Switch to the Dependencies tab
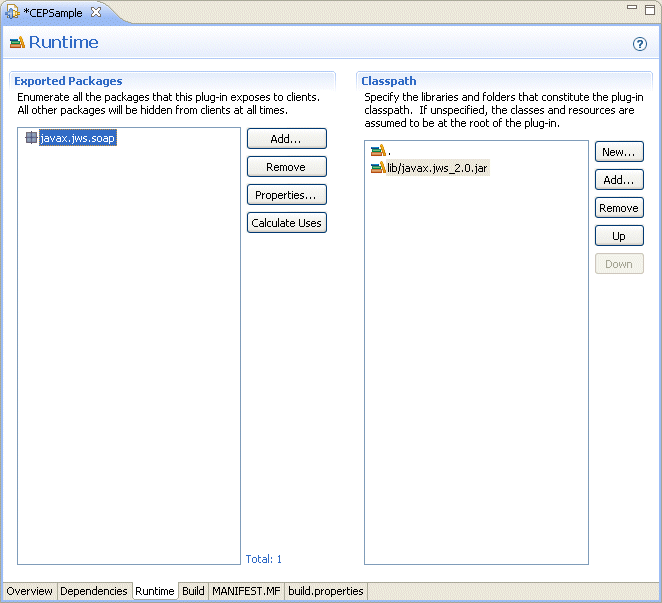 (94, 591)
